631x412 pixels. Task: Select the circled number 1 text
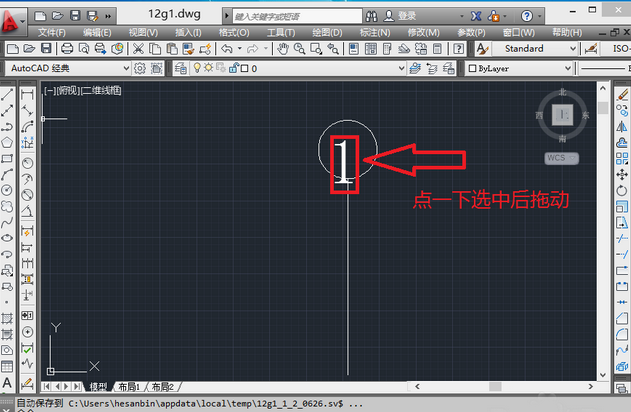coord(344,164)
